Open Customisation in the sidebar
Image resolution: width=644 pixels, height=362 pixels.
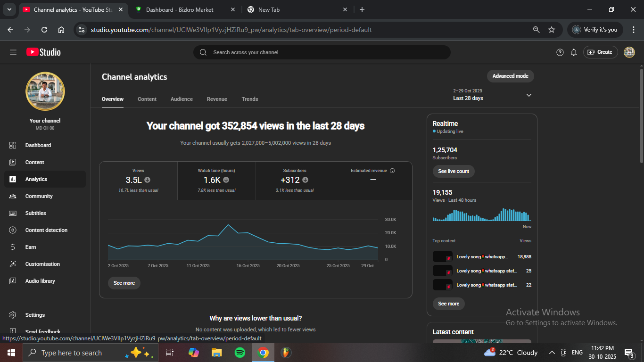click(x=42, y=264)
